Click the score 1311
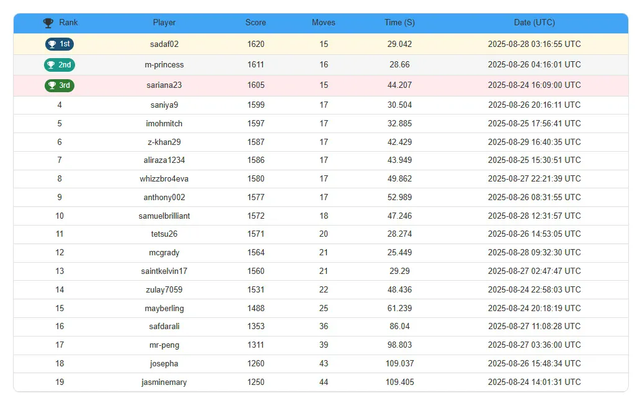This screenshot has width=640, height=399. coord(256,345)
